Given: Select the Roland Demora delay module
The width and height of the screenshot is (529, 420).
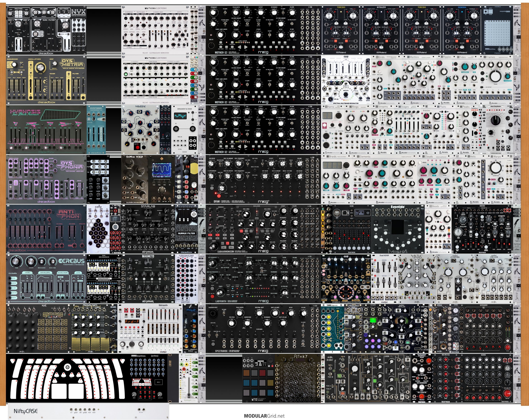Looking at the screenshot, I should tap(462, 30).
